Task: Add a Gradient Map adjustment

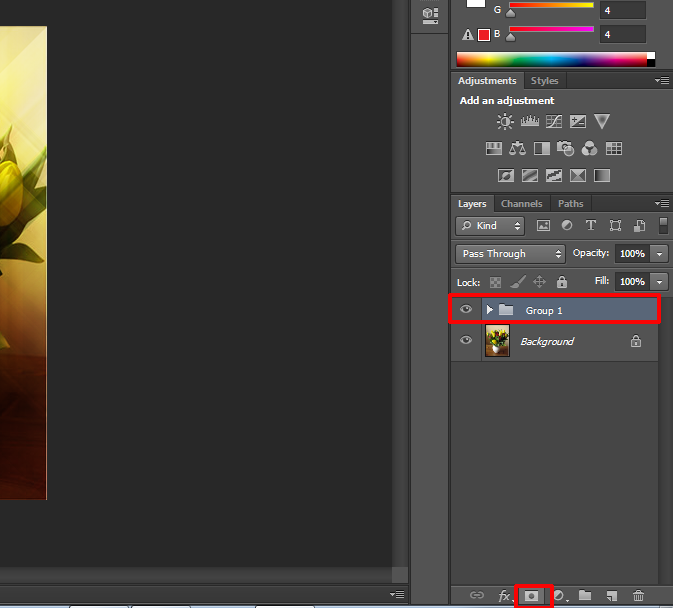Action: click(602, 175)
